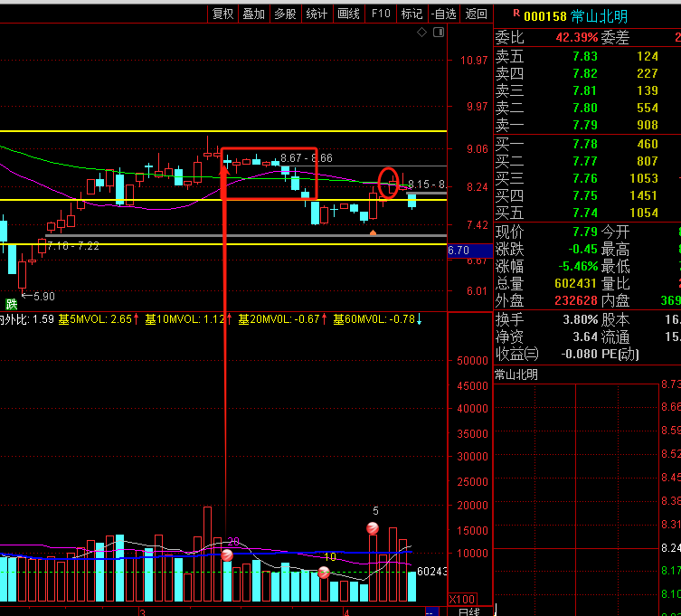
Task: Click stock name 常山北明 in the quote header
Action: pyautogui.click(x=600, y=16)
